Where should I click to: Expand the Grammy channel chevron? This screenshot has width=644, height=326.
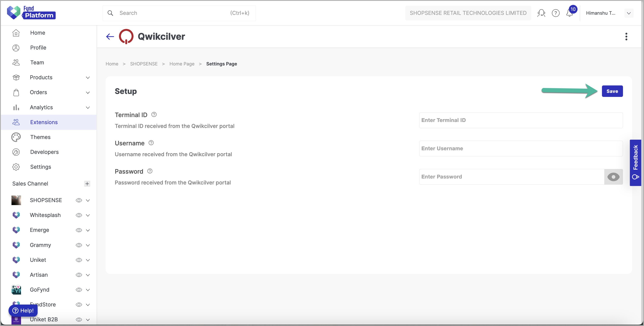pos(88,245)
